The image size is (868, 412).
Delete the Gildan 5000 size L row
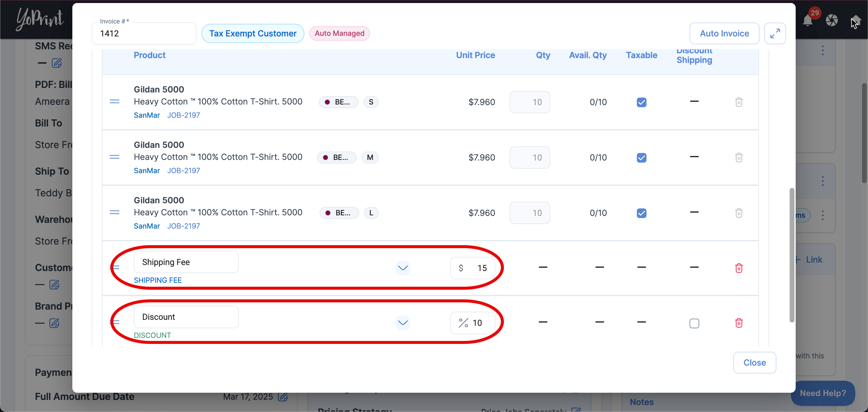point(739,213)
